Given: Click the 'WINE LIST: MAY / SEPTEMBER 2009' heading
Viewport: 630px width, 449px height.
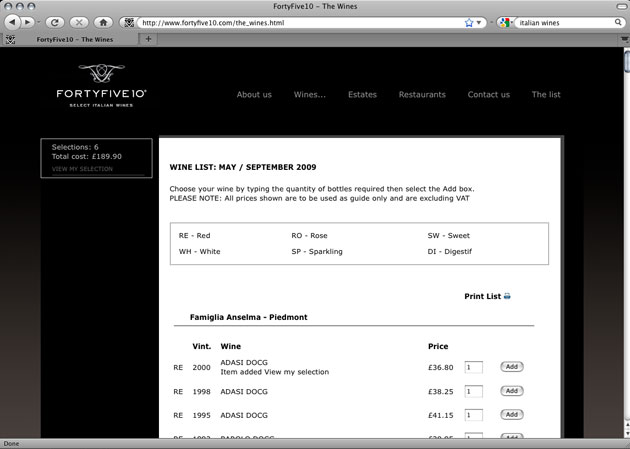Looking at the screenshot, I should point(243,167).
